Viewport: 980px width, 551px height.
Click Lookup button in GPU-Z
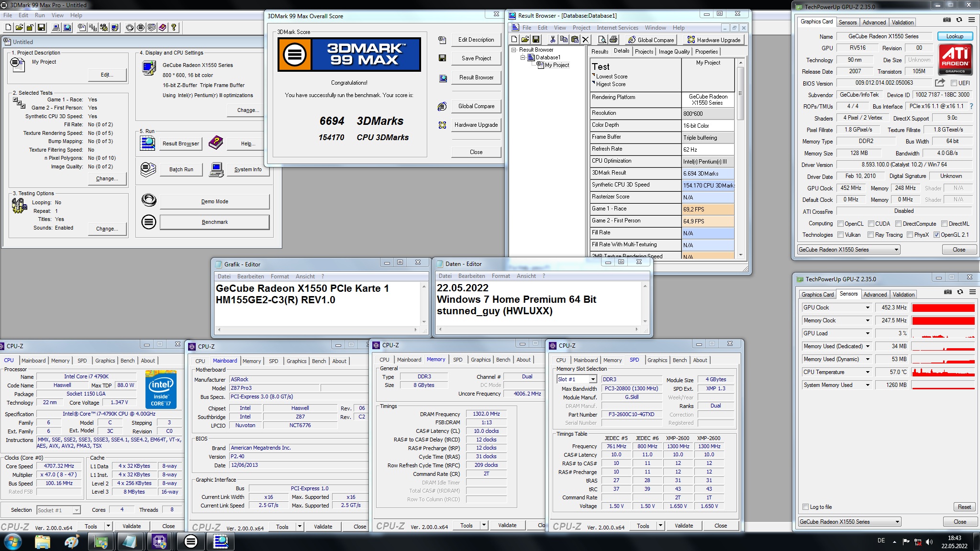[955, 36]
